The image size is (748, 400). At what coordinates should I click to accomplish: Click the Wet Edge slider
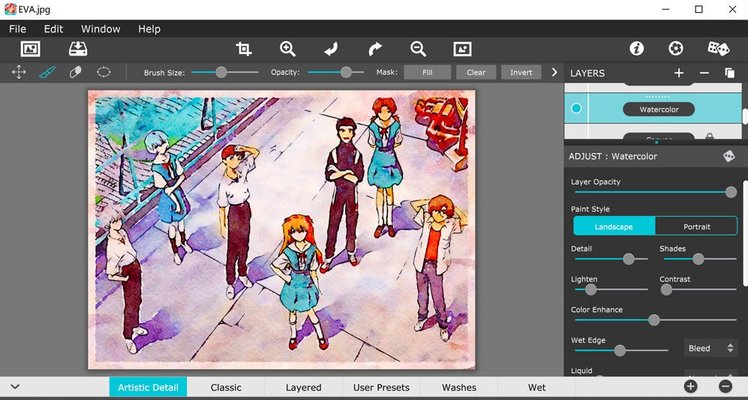(x=621, y=351)
